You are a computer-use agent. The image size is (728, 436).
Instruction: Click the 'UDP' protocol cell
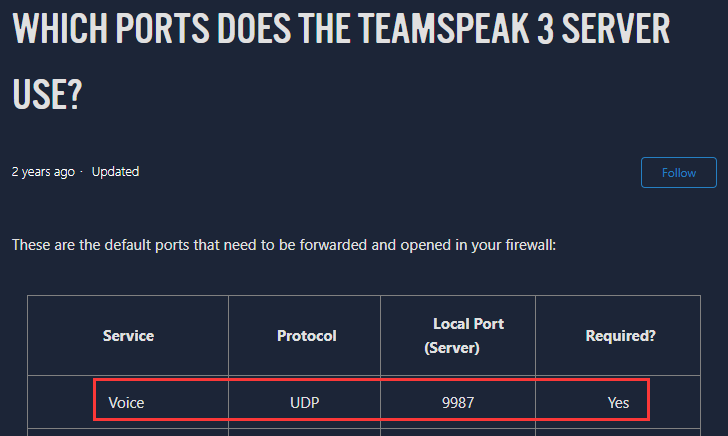click(x=305, y=402)
